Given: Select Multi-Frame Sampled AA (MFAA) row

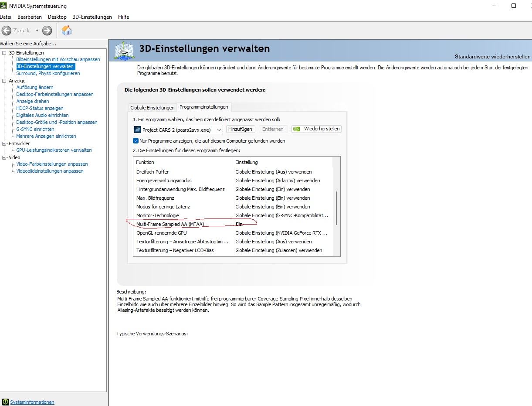Looking at the screenshot, I should 233,224.
